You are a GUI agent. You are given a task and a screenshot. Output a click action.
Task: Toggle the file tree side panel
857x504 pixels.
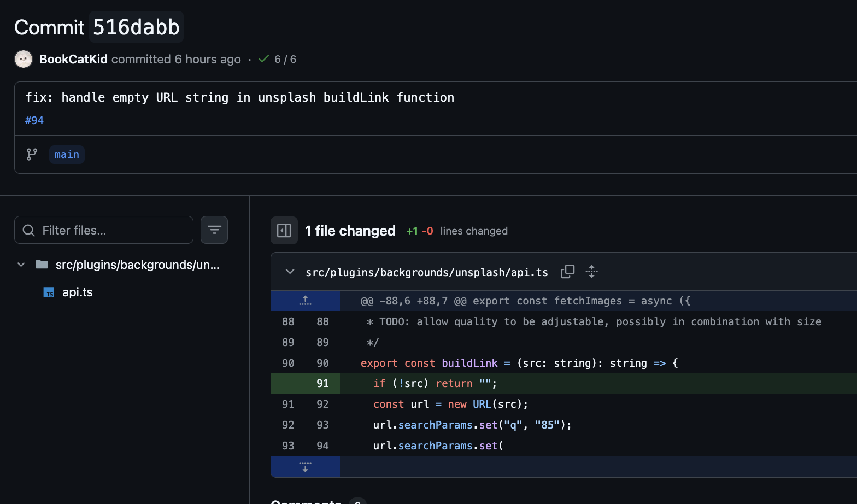284,231
